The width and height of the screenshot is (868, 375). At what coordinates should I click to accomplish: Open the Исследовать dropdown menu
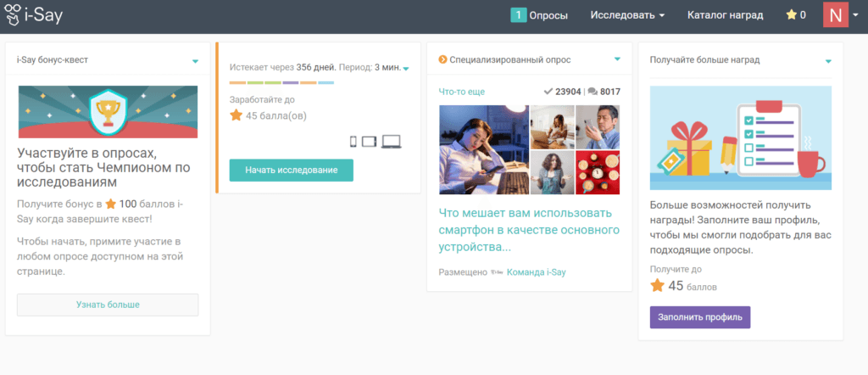pos(627,15)
